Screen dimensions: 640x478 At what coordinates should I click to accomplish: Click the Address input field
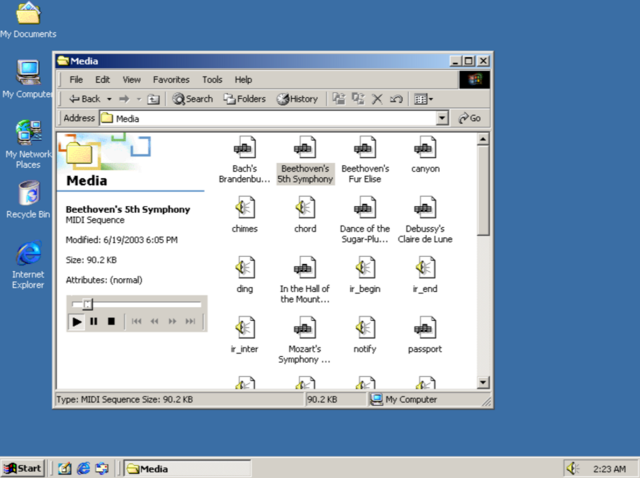pyautogui.click(x=268, y=118)
